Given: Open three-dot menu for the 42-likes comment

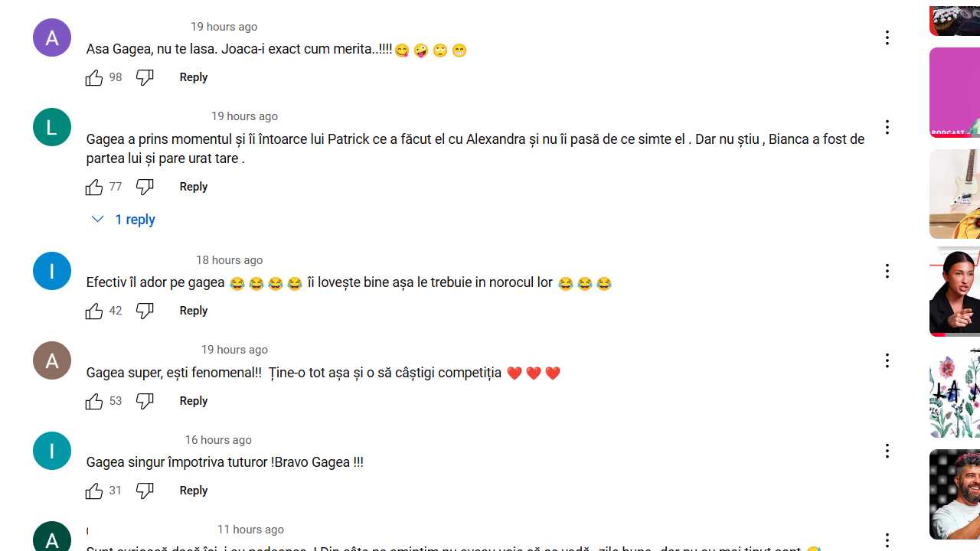Looking at the screenshot, I should coord(887,271).
